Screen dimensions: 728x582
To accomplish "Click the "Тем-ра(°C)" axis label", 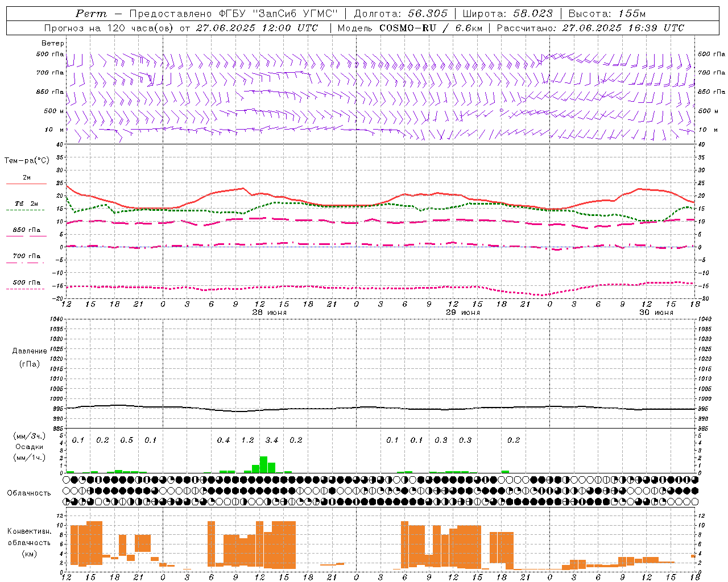I will click(x=27, y=161).
